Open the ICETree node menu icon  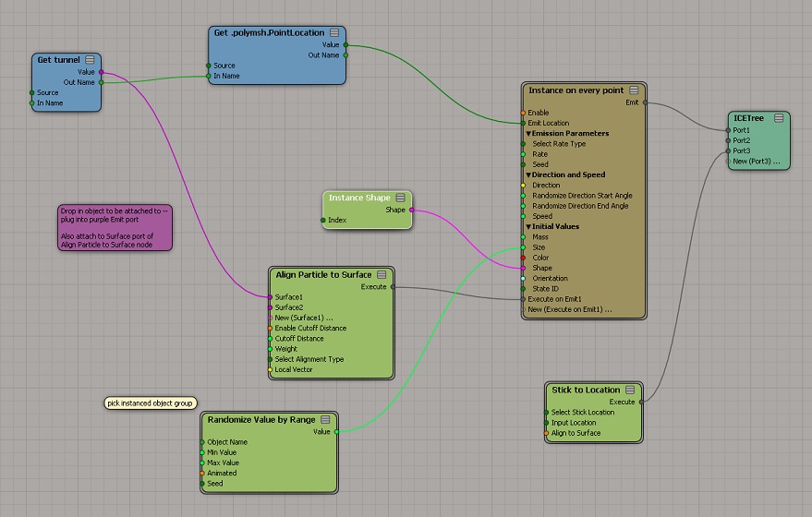click(779, 118)
